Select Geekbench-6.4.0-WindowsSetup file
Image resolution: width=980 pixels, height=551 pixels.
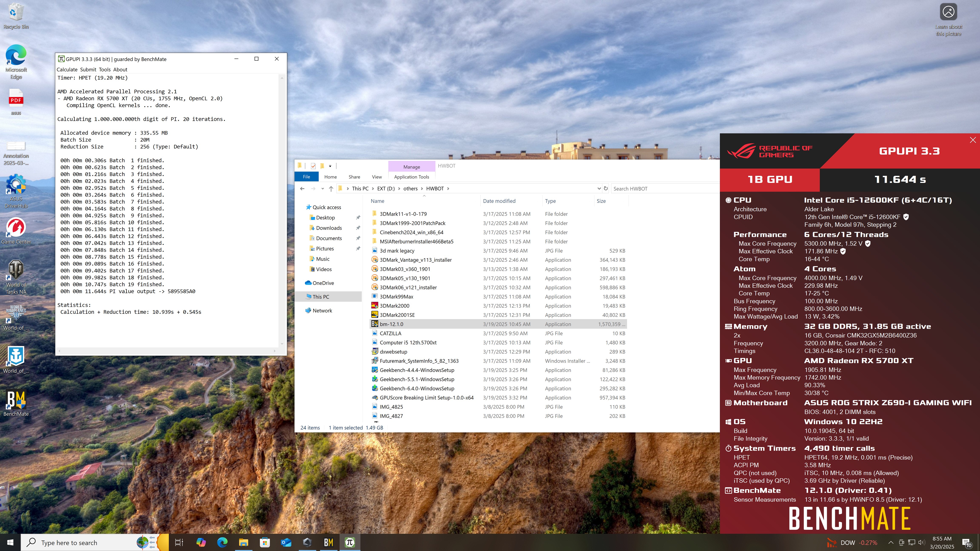(x=498, y=389)
